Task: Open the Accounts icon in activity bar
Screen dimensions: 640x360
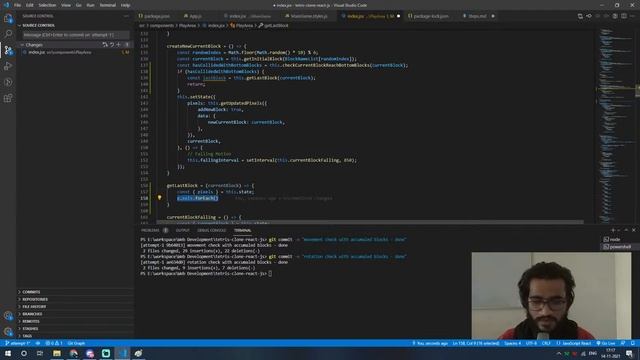Action: (x=8, y=316)
